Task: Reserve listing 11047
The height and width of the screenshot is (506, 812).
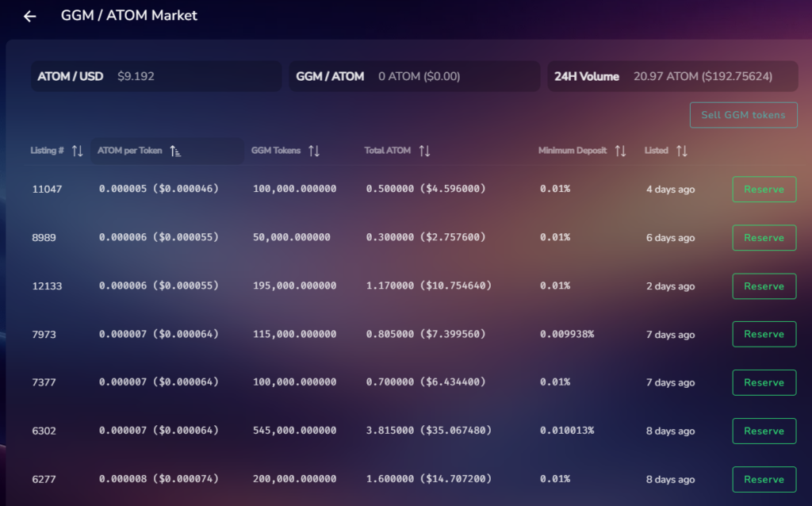Action: coord(764,189)
